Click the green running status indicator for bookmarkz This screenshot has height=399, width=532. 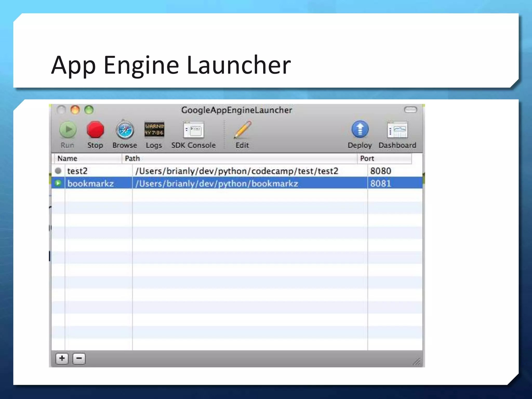pyautogui.click(x=58, y=183)
